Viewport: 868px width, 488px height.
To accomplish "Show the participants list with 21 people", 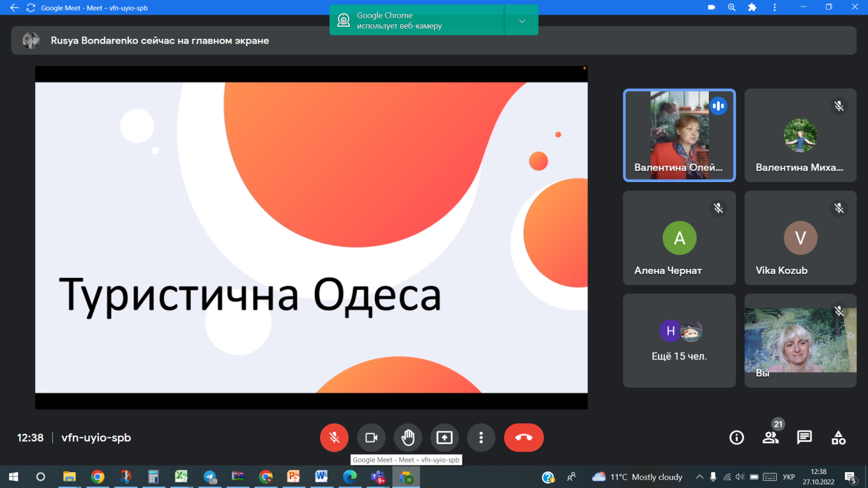I will [770, 438].
